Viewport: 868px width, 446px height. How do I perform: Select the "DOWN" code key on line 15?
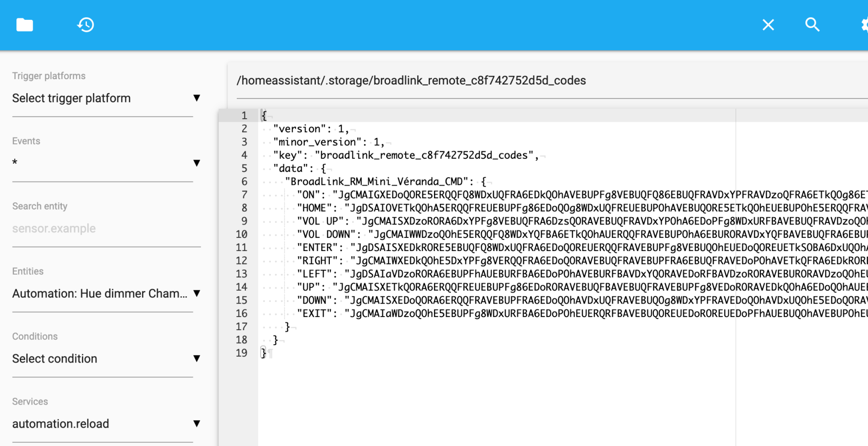(x=314, y=300)
